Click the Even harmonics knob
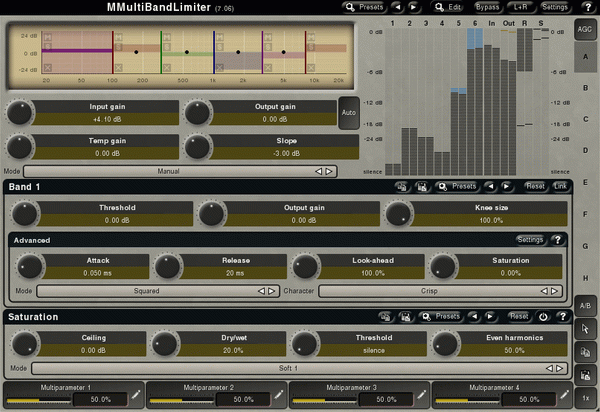 pos(445,344)
